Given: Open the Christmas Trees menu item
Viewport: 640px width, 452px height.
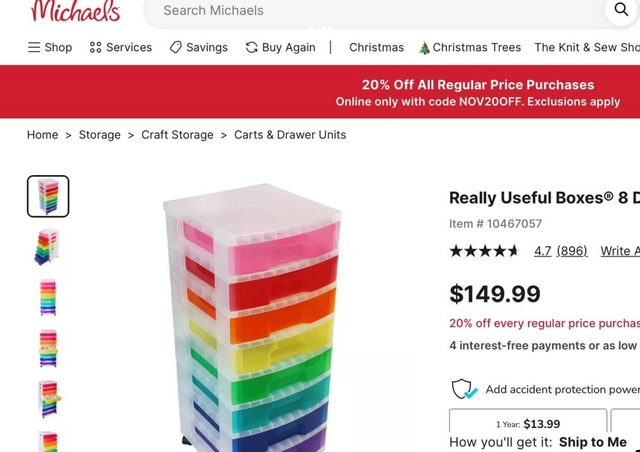Looking at the screenshot, I should click(x=470, y=47).
